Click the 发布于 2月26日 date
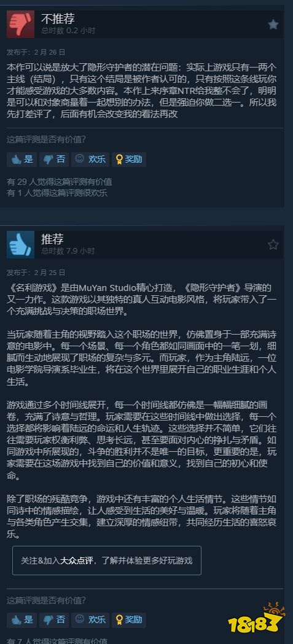 [36, 52]
